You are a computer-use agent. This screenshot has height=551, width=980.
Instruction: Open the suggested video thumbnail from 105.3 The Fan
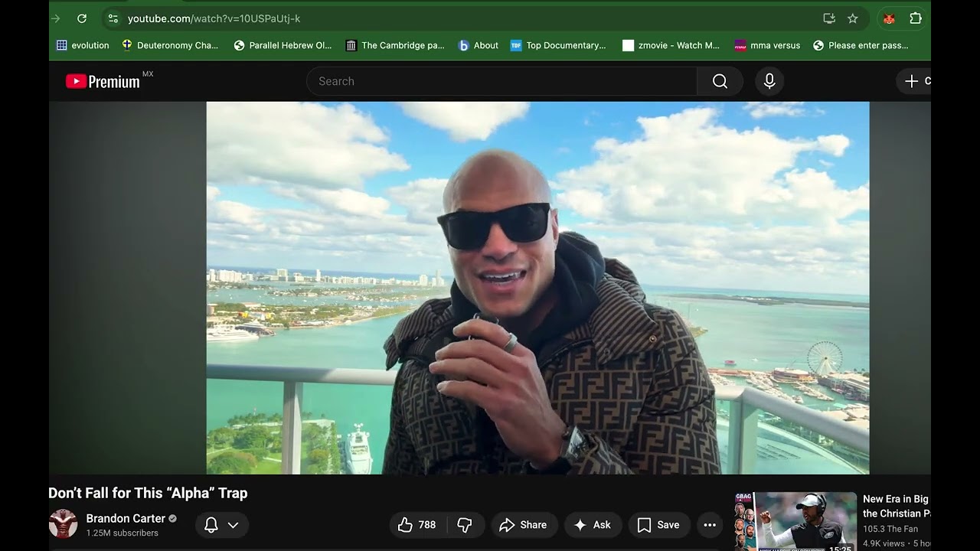coord(795,521)
